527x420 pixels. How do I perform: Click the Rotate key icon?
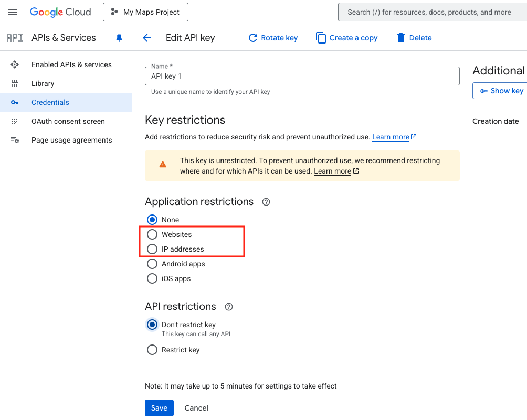coord(253,38)
